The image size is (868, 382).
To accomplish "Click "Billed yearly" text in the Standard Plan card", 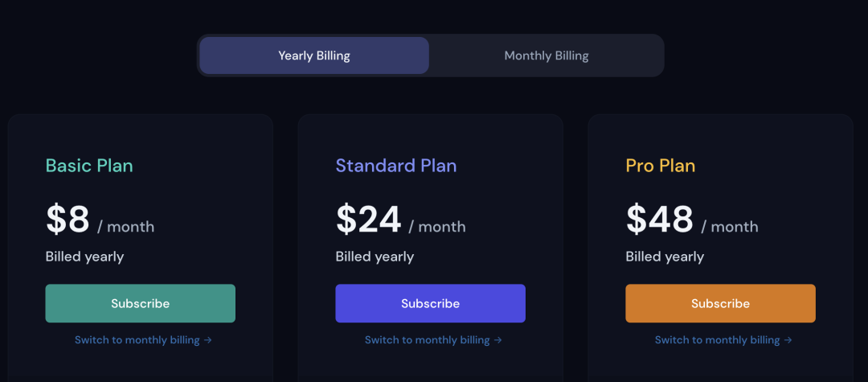I will coord(375,257).
